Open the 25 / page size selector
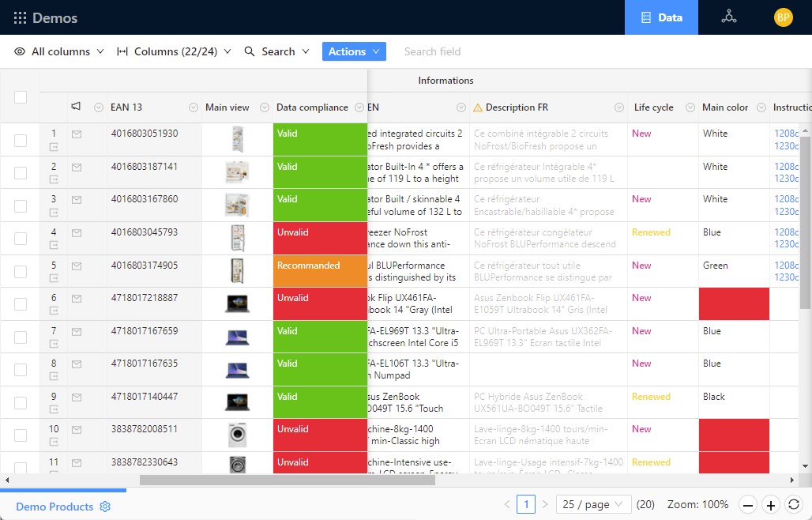The width and height of the screenshot is (812, 520). (593, 504)
